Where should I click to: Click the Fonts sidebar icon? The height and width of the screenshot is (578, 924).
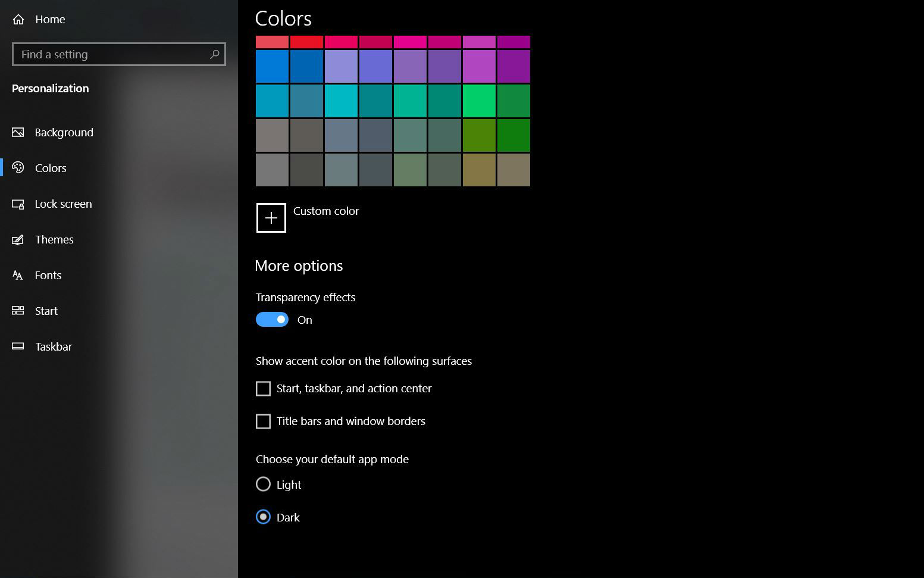tap(17, 275)
